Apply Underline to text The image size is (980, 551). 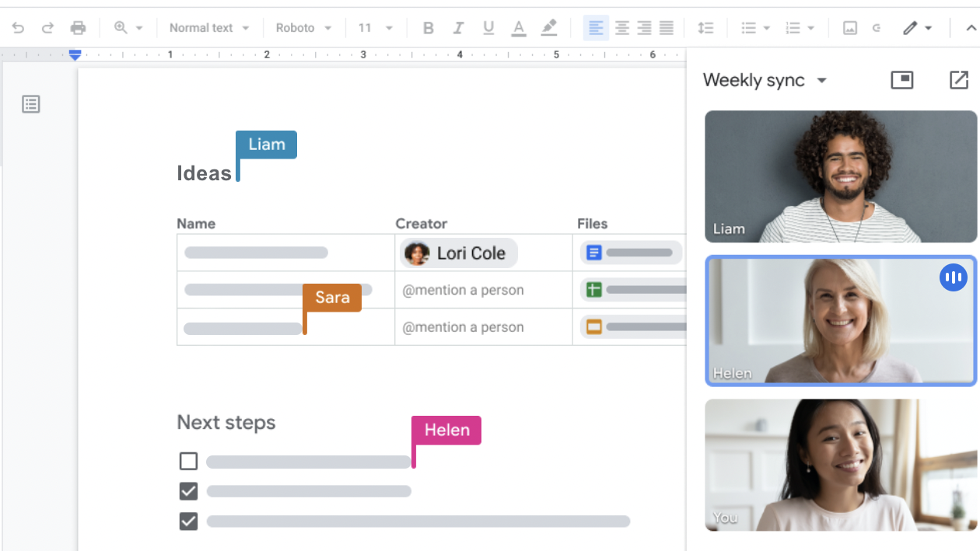tap(488, 27)
